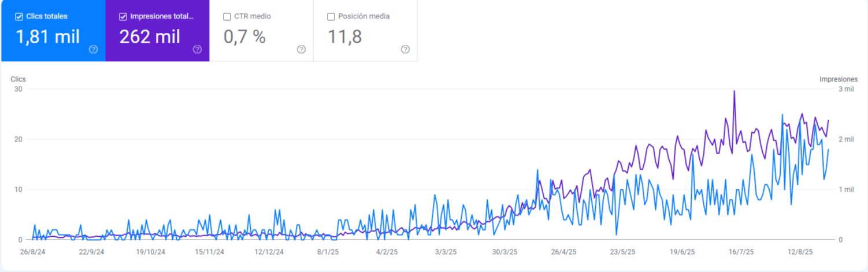
Task: Enable the CTR medio checkbox
Action: click(227, 17)
